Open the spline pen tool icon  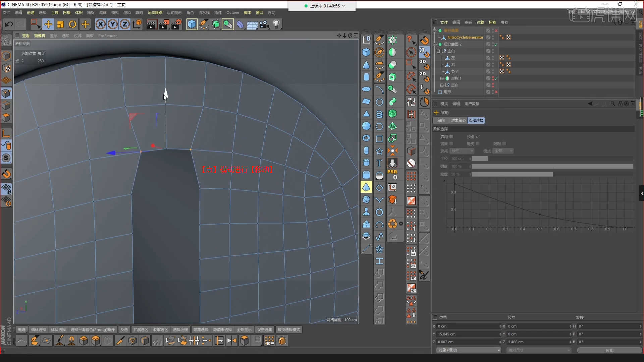[x=204, y=24]
